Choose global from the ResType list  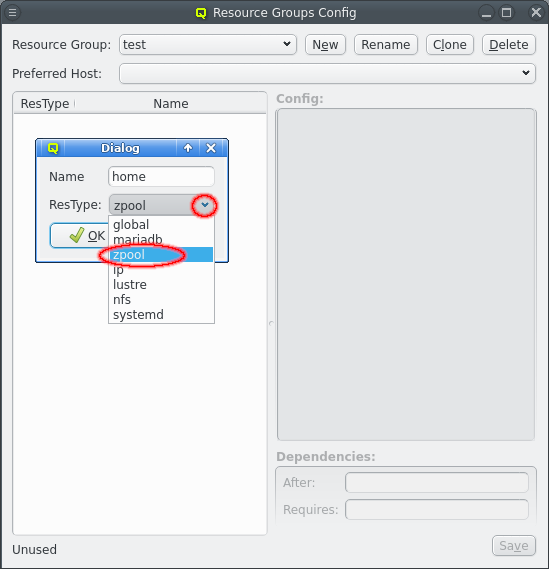pyautogui.click(x=161, y=225)
